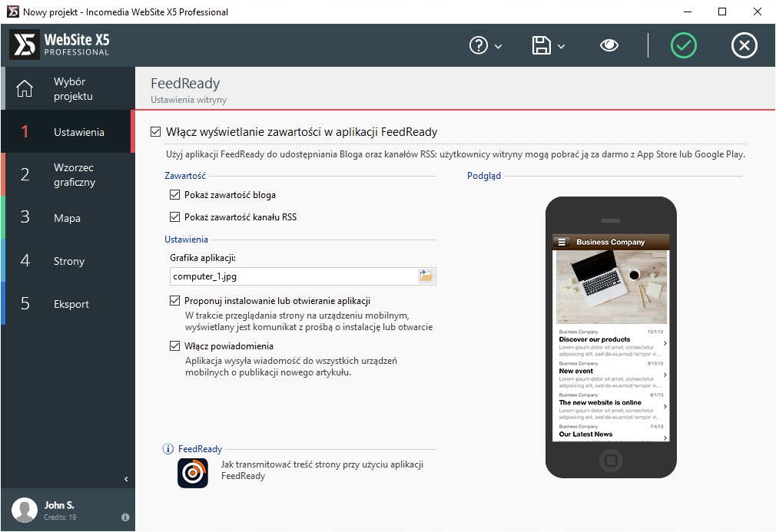This screenshot has height=532, width=776.
Task: Click the John S. user name
Action: [x=59, y=505]
